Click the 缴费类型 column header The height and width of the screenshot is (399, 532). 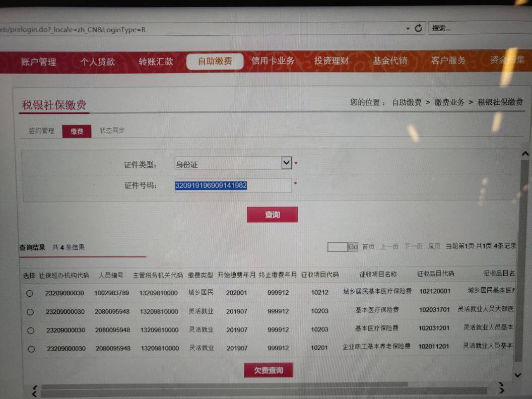coord(201,275)
